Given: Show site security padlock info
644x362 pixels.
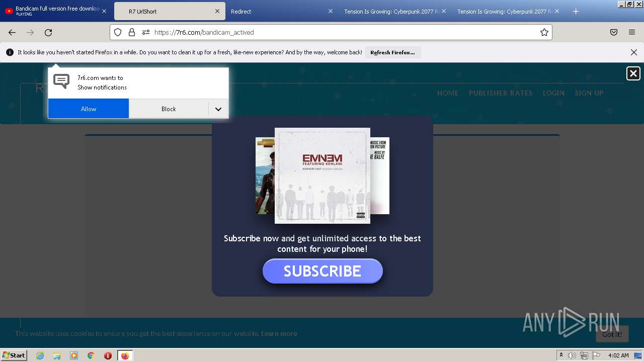Looking at the screenshot, I should [x=132, y=32].
